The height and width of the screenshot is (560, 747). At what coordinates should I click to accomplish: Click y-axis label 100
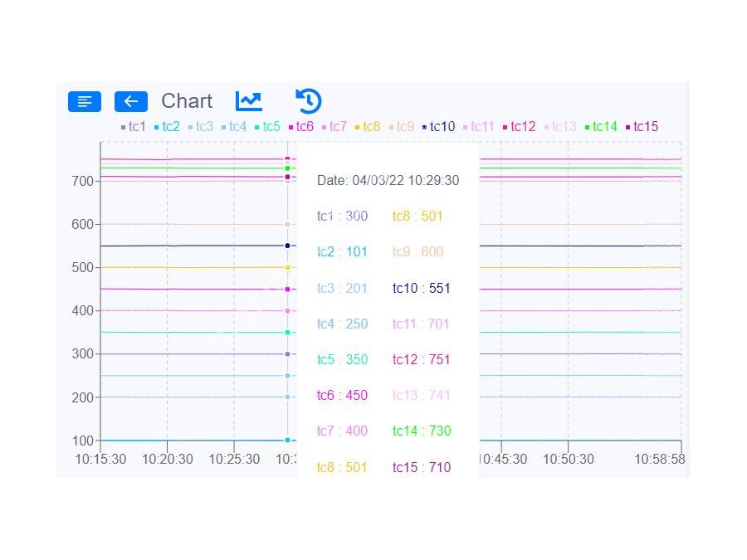tap(82, 441)
